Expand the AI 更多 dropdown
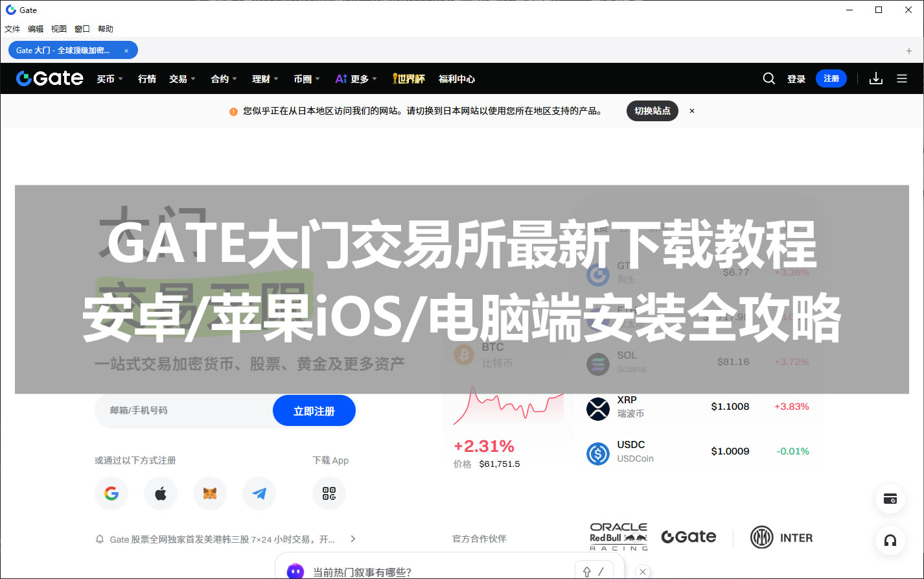Screen dimensions: 924x579 (356, 78)
